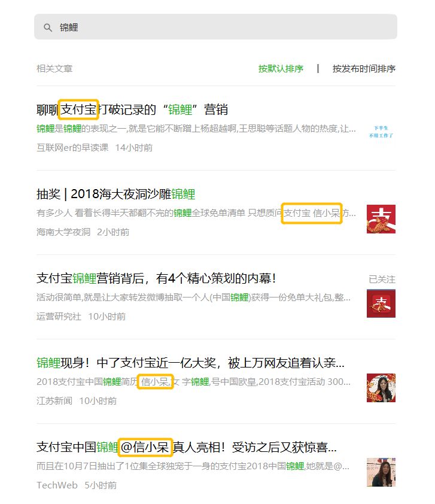Viewport: 435px width, 504px height.
Task: Open thumbnail of TechWeb article
Action: point(381,472)
